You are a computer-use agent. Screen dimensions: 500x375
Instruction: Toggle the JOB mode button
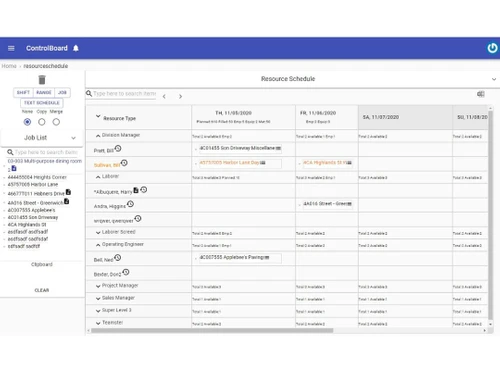click(62, 92)
